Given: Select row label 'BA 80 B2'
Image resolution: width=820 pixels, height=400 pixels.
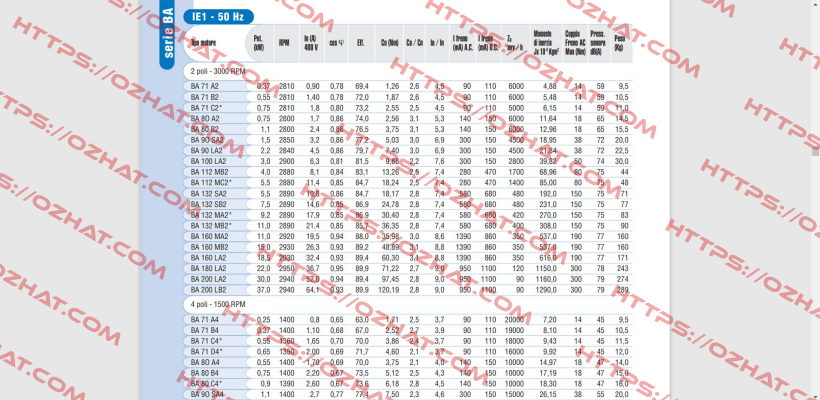Looking at the screenshot, I should (x=204, y=129).
